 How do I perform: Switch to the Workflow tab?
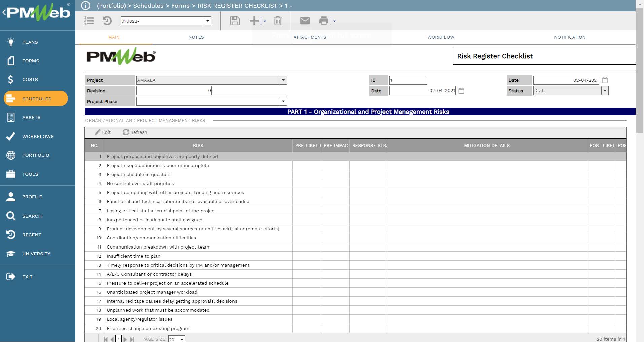point(440,37)
